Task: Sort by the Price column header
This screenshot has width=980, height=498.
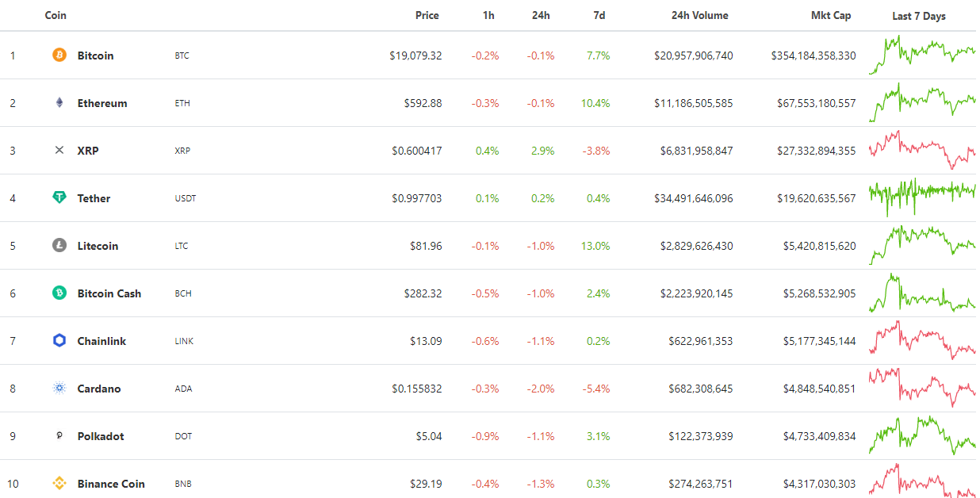Action: coord(427,16)
